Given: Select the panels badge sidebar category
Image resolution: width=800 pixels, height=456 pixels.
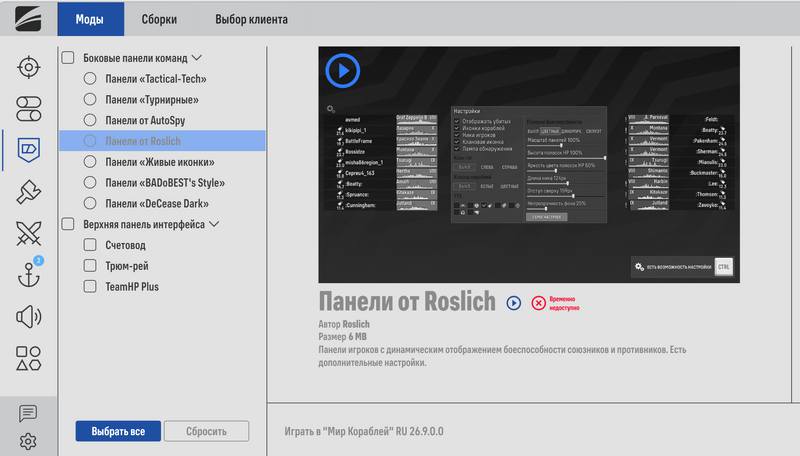Looking at the screenshot, I should [29, 150].
